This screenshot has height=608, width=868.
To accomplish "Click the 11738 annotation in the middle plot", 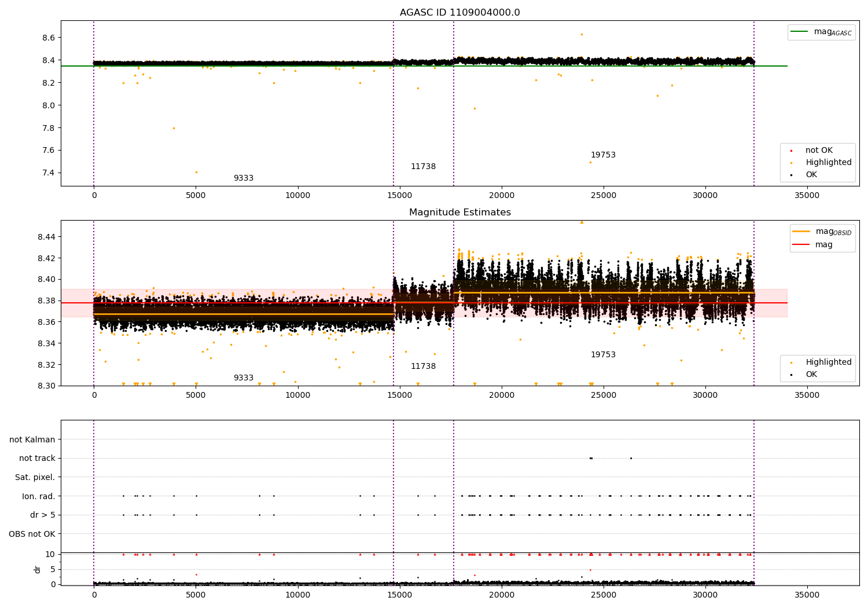I will tap(423, 367).
